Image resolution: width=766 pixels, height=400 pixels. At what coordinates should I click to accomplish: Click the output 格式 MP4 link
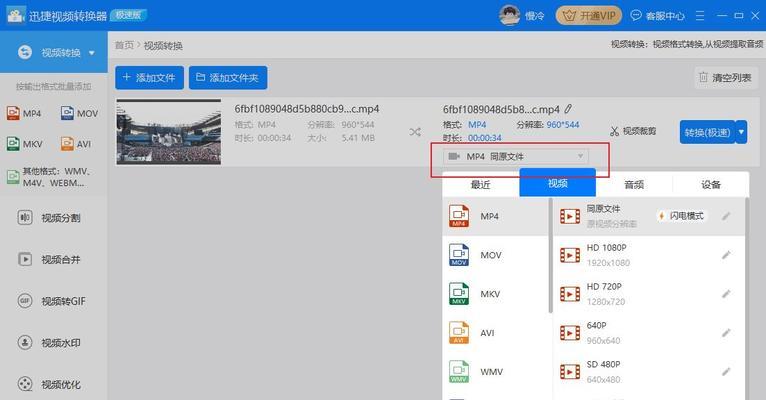[x=477, y=125]
